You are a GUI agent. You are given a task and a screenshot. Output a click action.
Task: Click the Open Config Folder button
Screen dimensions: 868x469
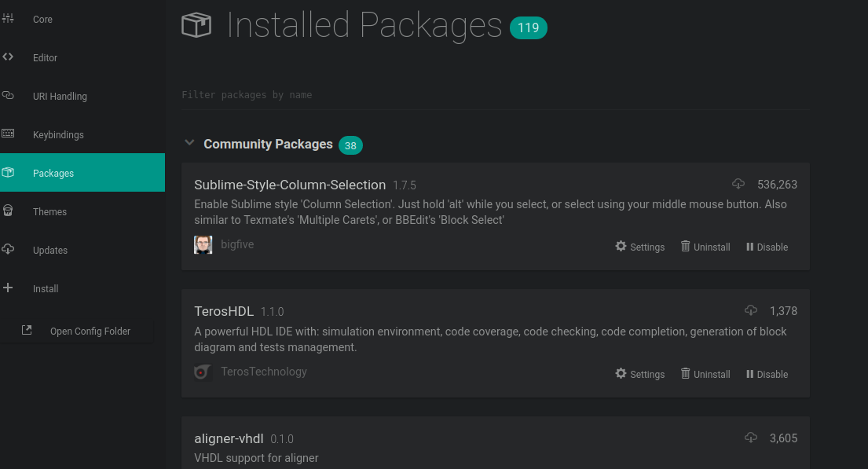pyautogui.click(x=76, y=331)
